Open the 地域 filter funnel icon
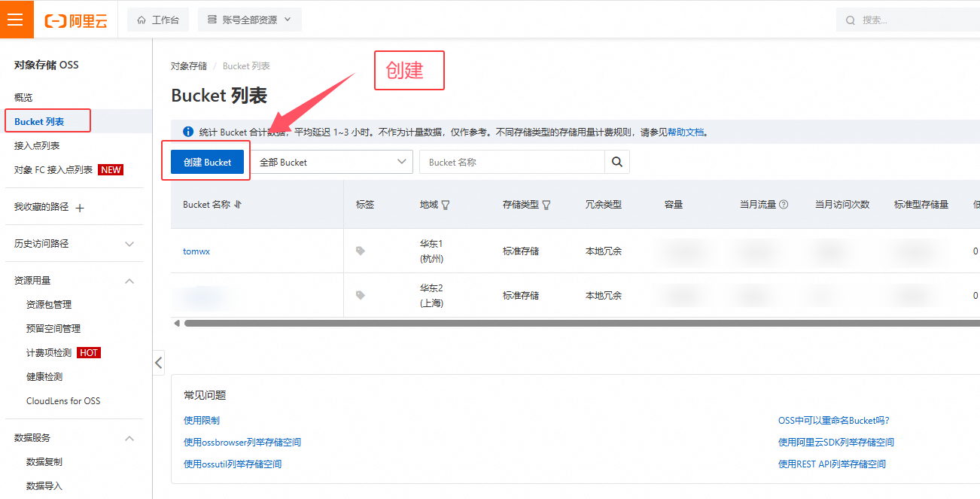Viewport: 980px width, 499px height. (446, 205)
